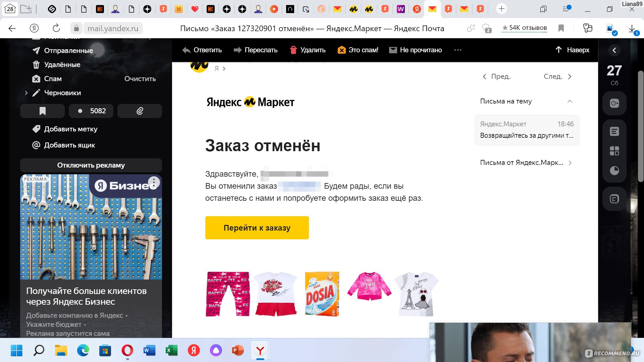Jump to top with Наверх

coord(572,50)
